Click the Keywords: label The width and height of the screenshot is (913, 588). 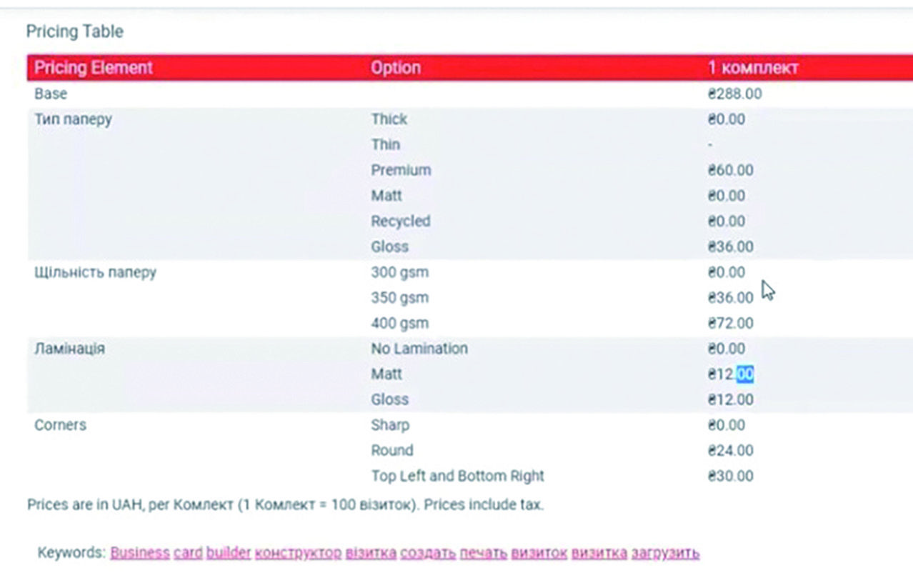71,552
